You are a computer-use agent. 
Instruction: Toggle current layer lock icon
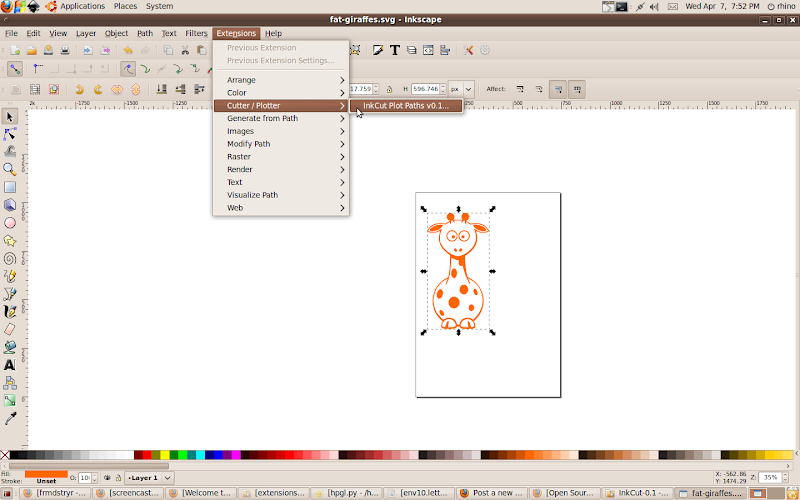click(118, 478)
